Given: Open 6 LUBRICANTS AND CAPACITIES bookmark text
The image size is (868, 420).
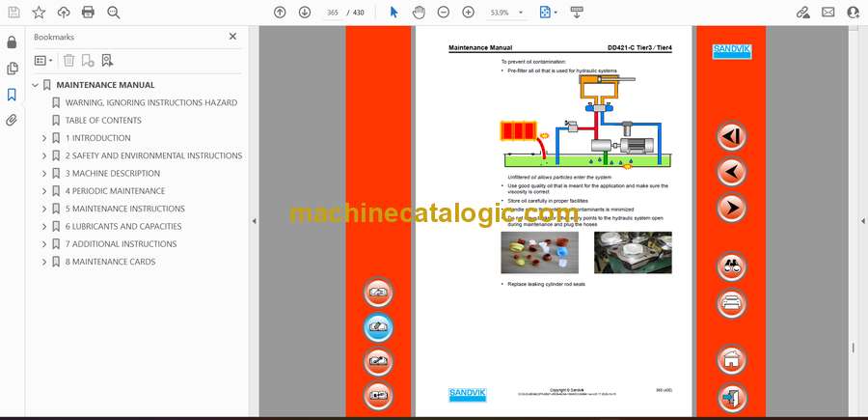Looking at the screenshot, I should [x=123, y=226].
